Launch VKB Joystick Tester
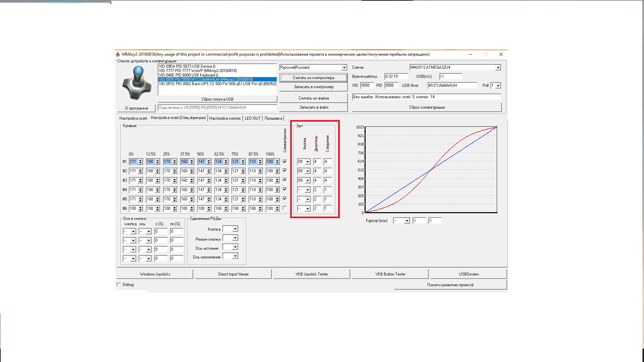The width and height of the screenshot is (644, 362). pos(312,274)
